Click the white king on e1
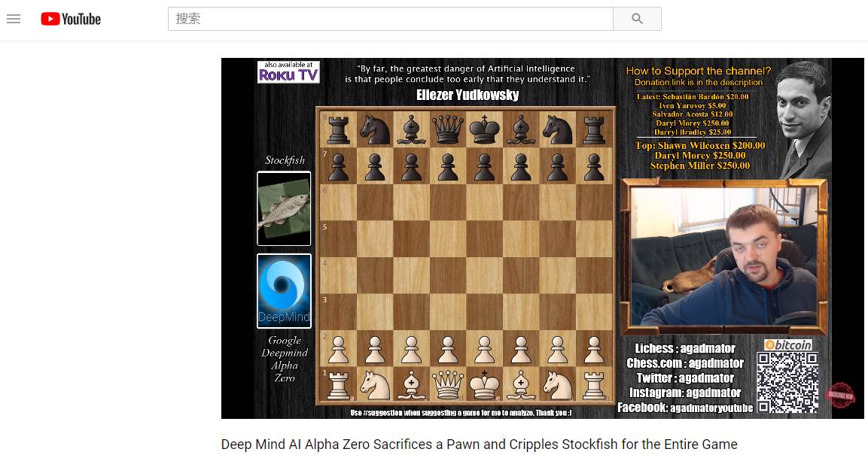 tap(484, 384)
